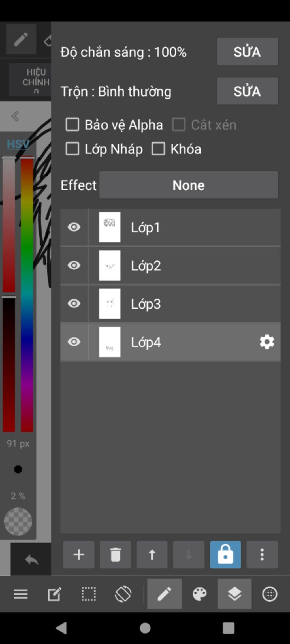Screen dimensions: 290x644
Task: Collapse the color panel with chevron
Action: pyautogui.click(x=15, y=116)
